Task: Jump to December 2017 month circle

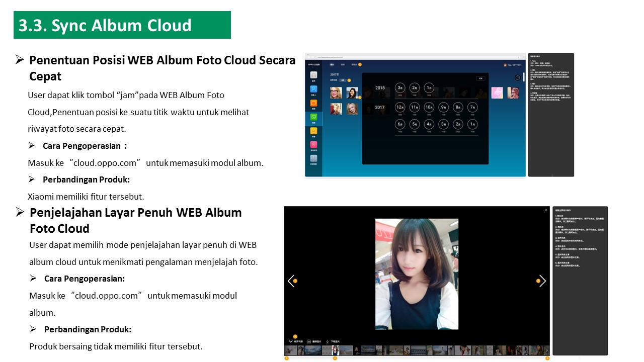Action: click(x=400, y=107)
